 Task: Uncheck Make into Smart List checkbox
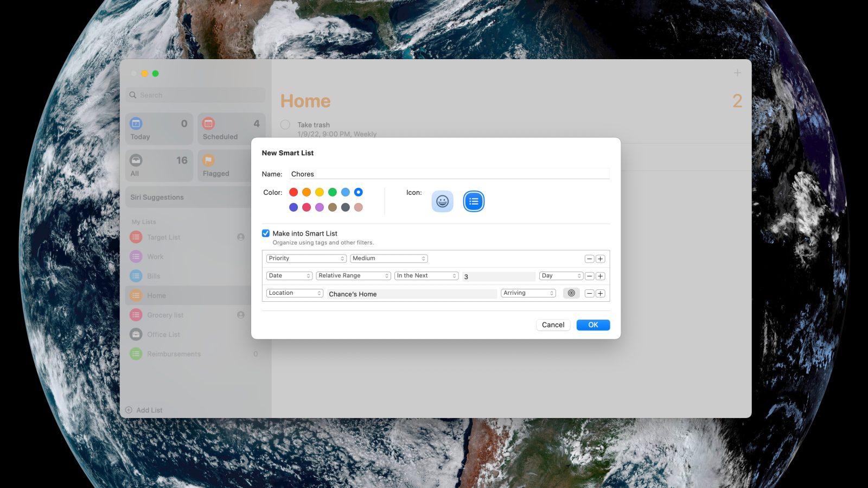click(x=266, y=233)
